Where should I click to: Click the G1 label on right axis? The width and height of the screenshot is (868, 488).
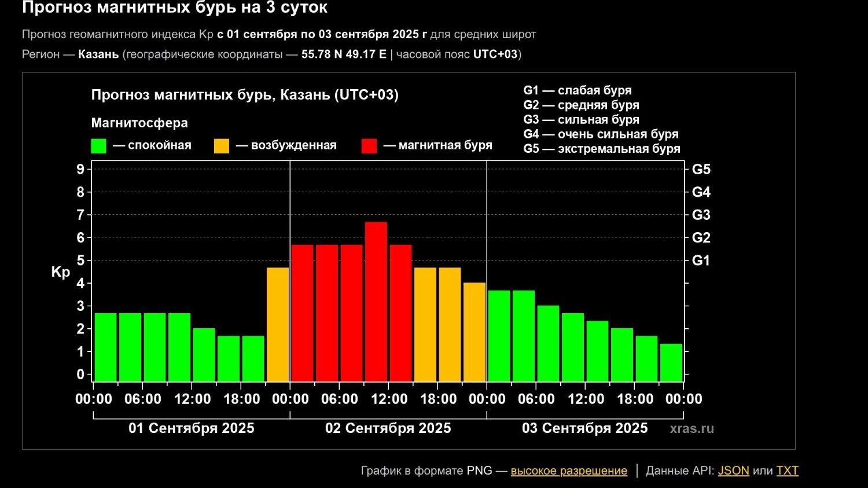coord(701,260)
